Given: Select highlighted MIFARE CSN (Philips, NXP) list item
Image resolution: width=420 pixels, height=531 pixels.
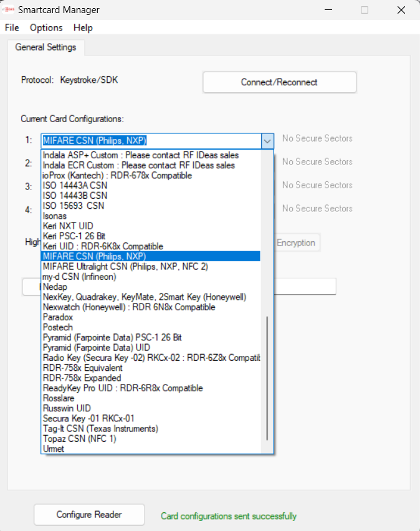Looking at the screenshot, I should tap(151, 256).
